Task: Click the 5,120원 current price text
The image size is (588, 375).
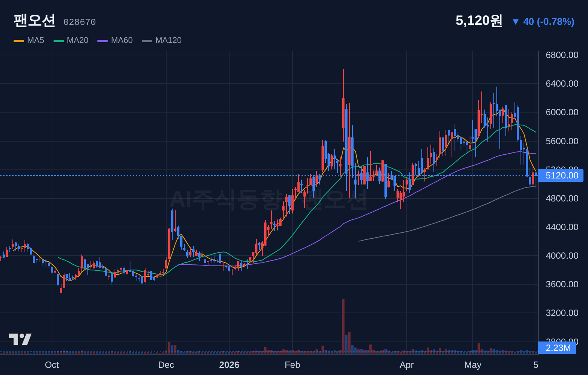Action: point(479,21)
